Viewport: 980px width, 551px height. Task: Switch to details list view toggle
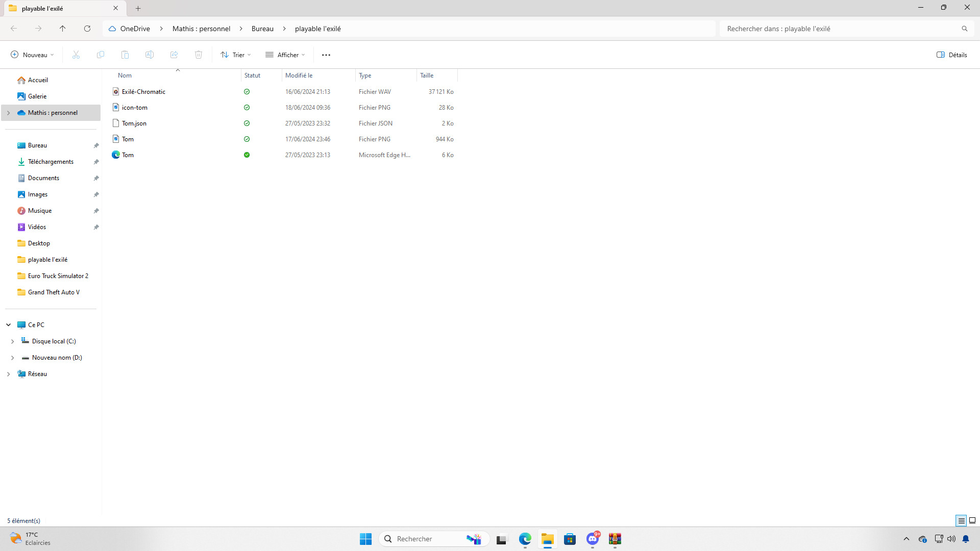tap(961, 520)
